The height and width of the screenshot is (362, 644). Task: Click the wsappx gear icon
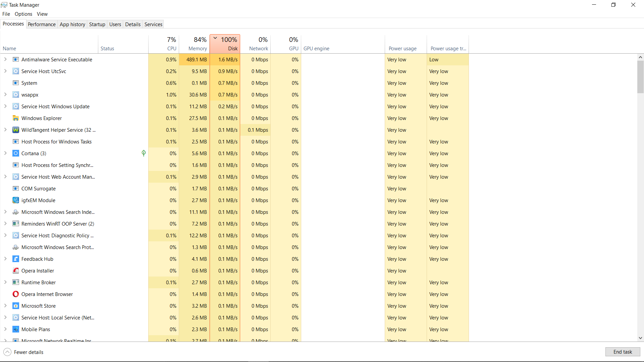pyautogui.click(x=16, y=95)
